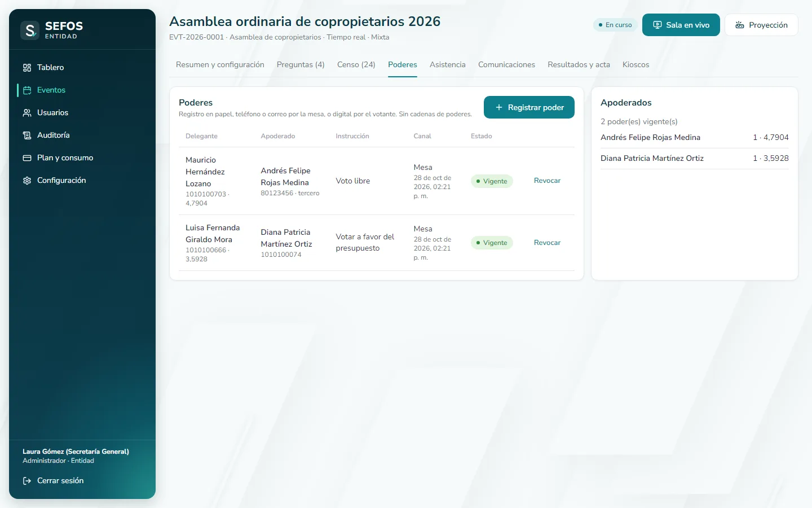Click ID 80123456 · tercero text
The image size is (812, 508).
290,193
